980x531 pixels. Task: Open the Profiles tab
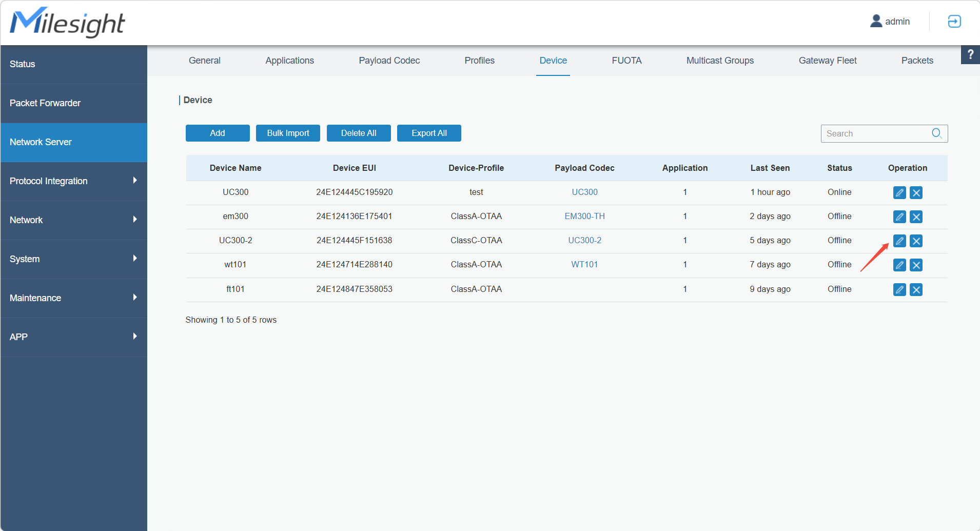tap(480, 61)
